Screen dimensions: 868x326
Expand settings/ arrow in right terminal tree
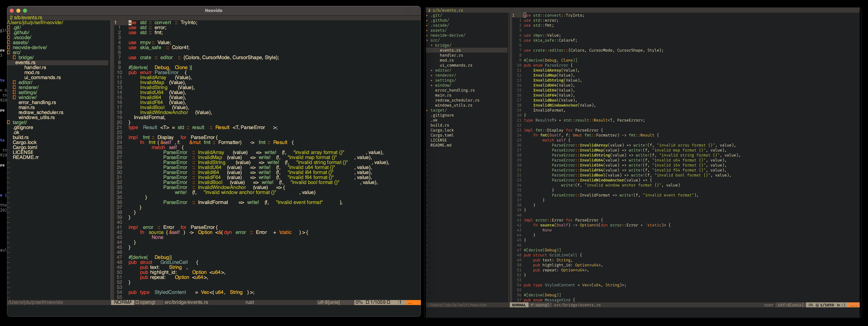(432, 80)
